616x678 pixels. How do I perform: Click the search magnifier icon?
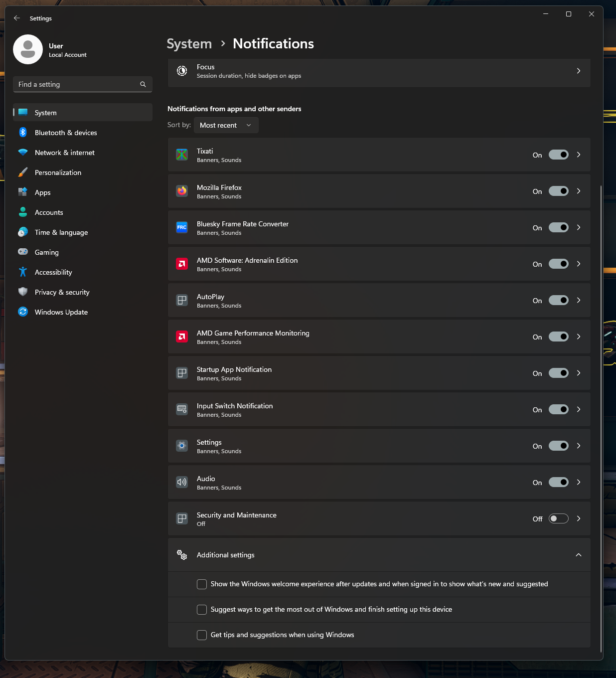click(x=143, y=84)
